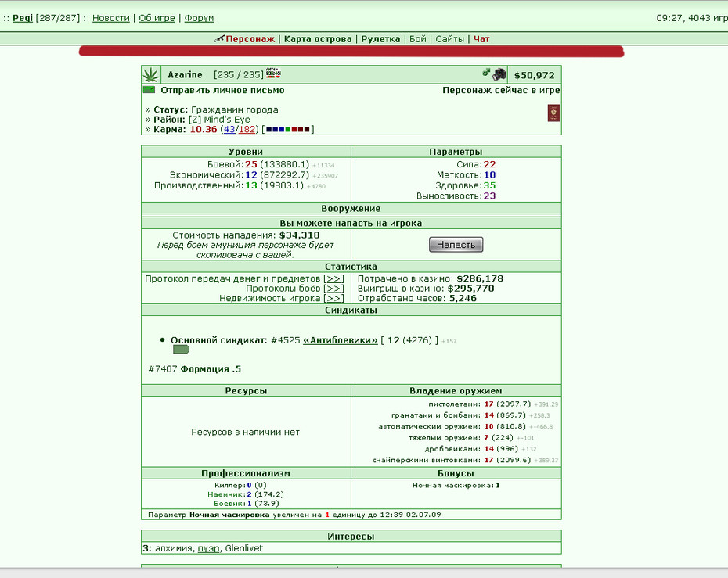Click Выигрыш в казино amount $295,770
This screenshot has width=728, height=578.
pyautogui.click(x=470, y=289)
